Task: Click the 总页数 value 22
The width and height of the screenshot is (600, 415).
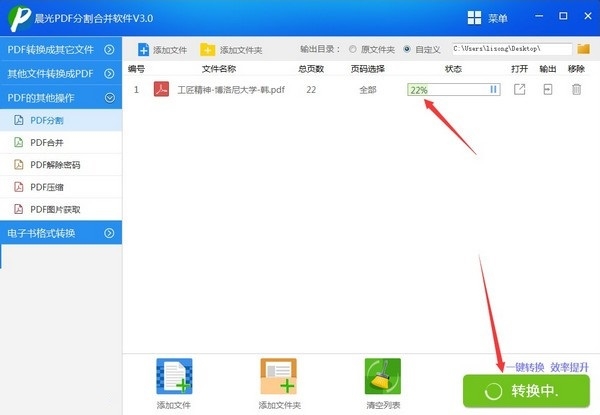Action: (311, 90)
